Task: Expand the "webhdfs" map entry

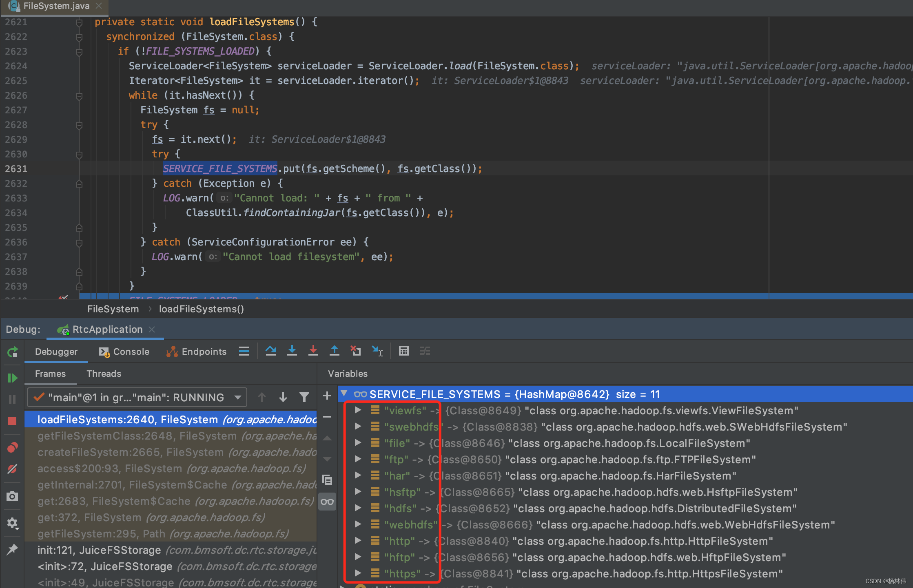Action: [358, 524]
